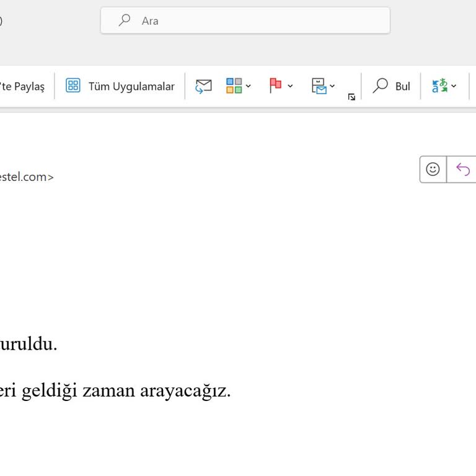Click the colored Categorize squares icon
Screen dimensions: 476x476
pyautogui.click(x=234, y=86)
